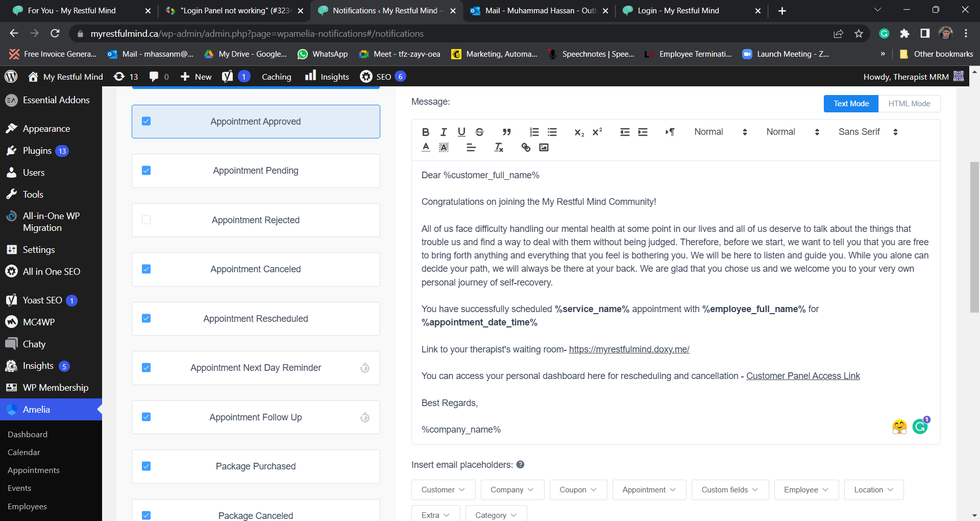Screen dimensions: 980x521
Task: Click the insert image icon in editor
Action: 544,148
